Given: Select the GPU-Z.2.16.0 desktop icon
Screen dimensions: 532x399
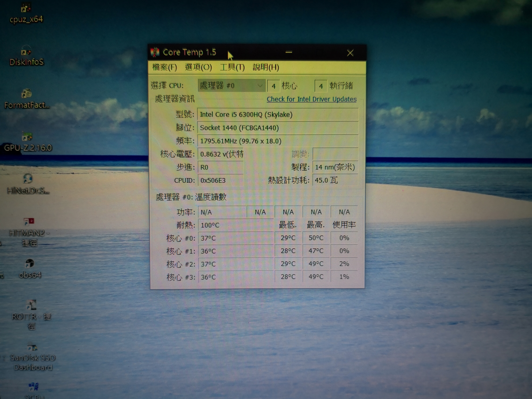Looking at the screenshot, I should (28, 142).
